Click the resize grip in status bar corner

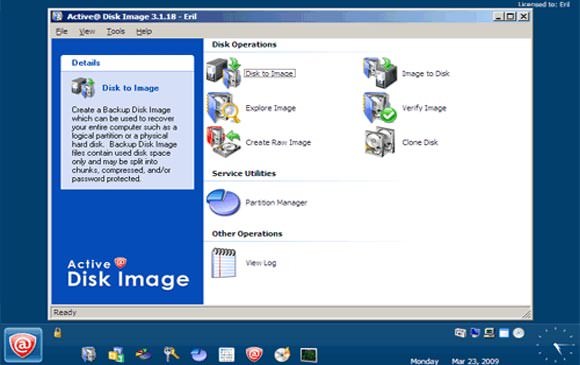pyautogui.click(x=526, y=314)
